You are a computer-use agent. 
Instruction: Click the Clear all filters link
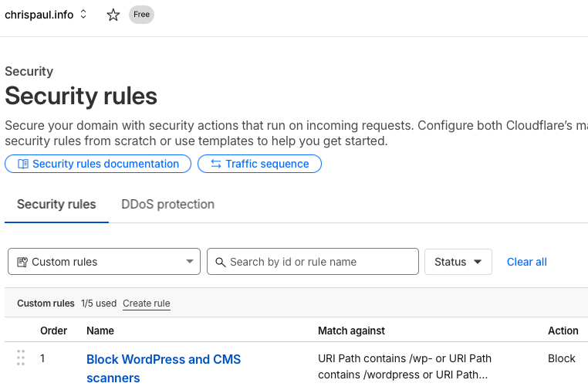pyautogui.click(x=526, y=262)
